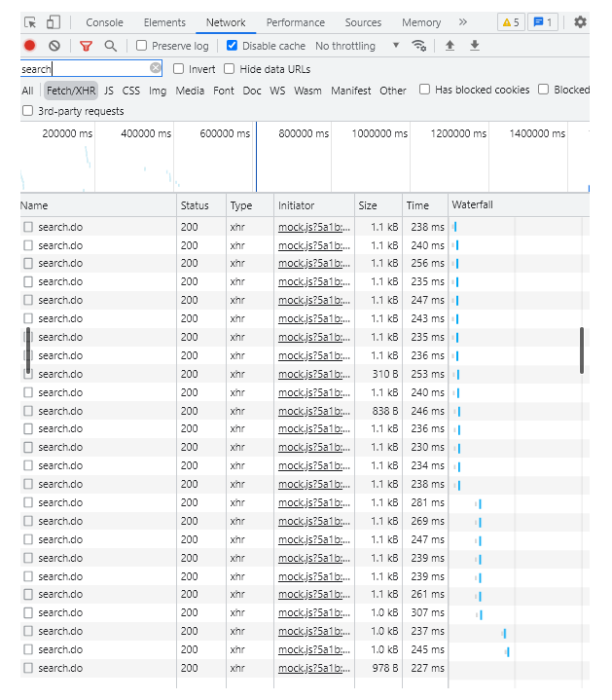The image size is (612, 700).
Task: Open mock.js initiator link in first row
Action: tap(312, 227)
